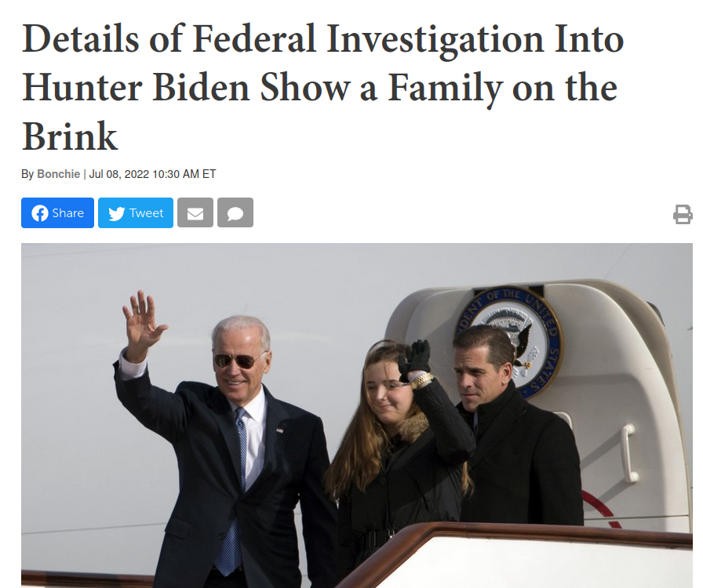Click the Jul 08, 2022 publish date

pos(118,174)
